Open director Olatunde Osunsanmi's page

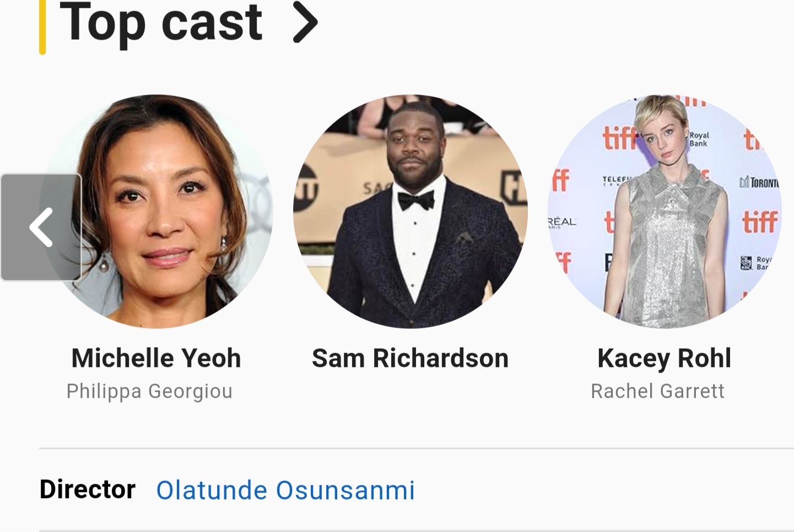click(x=285, y=490)
